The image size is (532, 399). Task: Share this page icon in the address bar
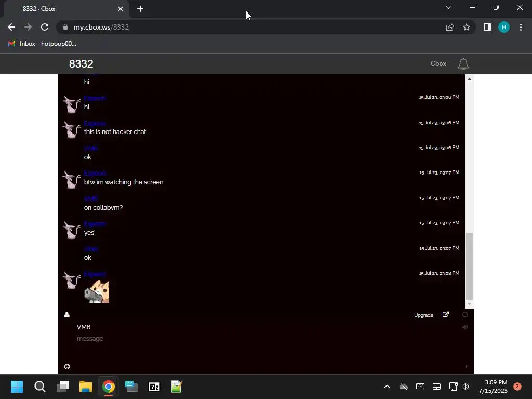coord(450,27)
